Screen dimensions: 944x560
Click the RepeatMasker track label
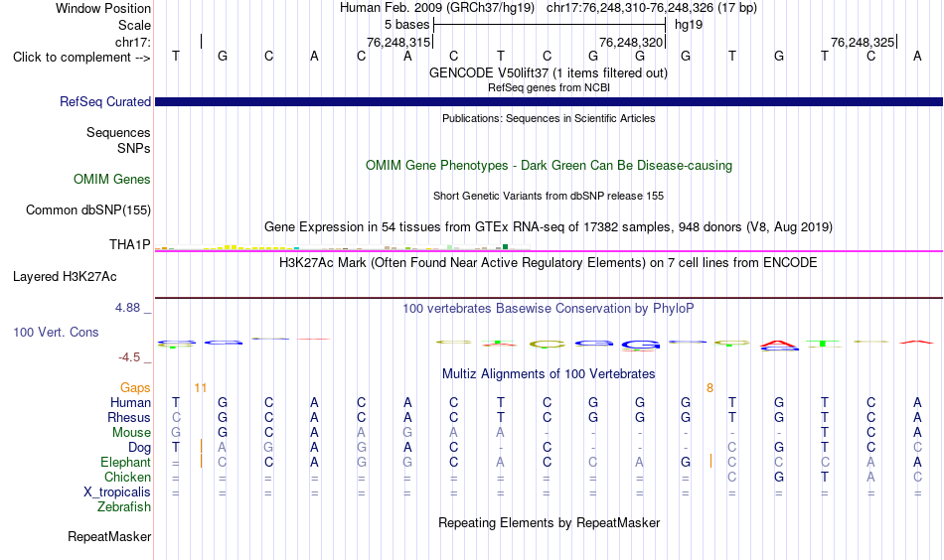tap(109, 536)
